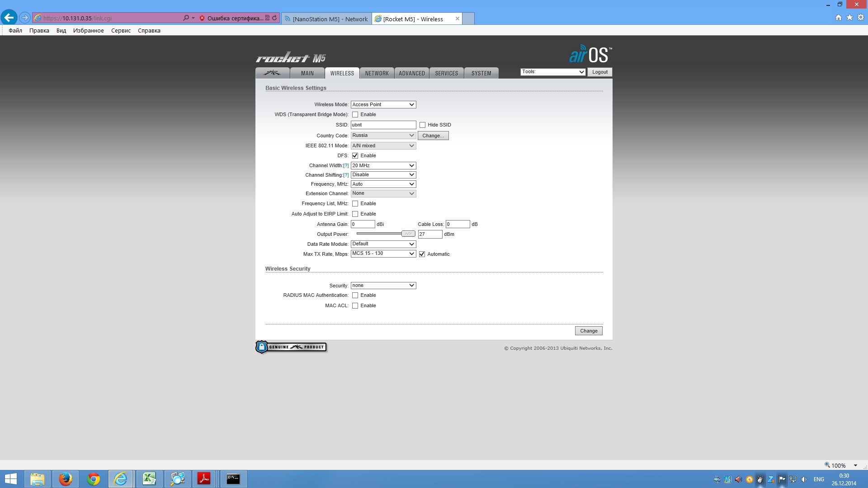This screenshot has height=488, width=868.
Task: Open Channel Shifting help [?] link
Action: [346, 175]
